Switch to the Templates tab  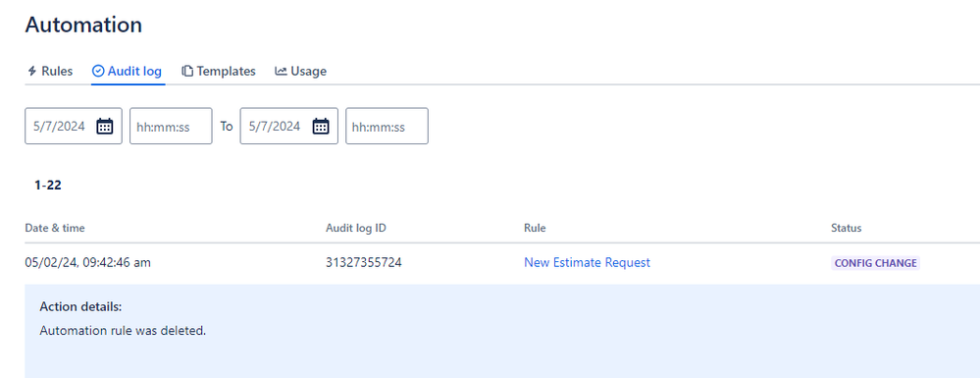(x=219, y=71)
